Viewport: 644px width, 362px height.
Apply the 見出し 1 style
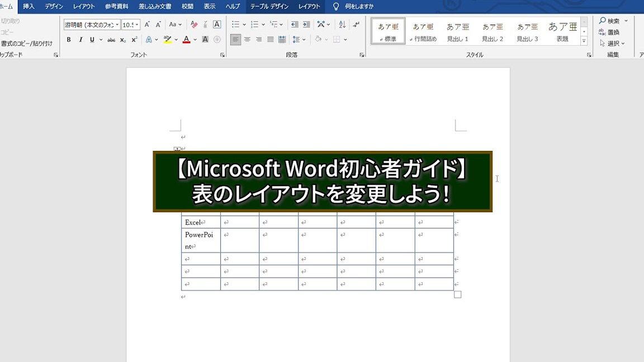coord(457,31)
